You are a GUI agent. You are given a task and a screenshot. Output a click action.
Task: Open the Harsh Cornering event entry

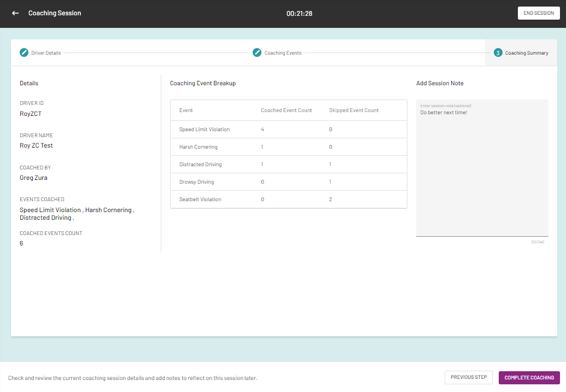198,147
